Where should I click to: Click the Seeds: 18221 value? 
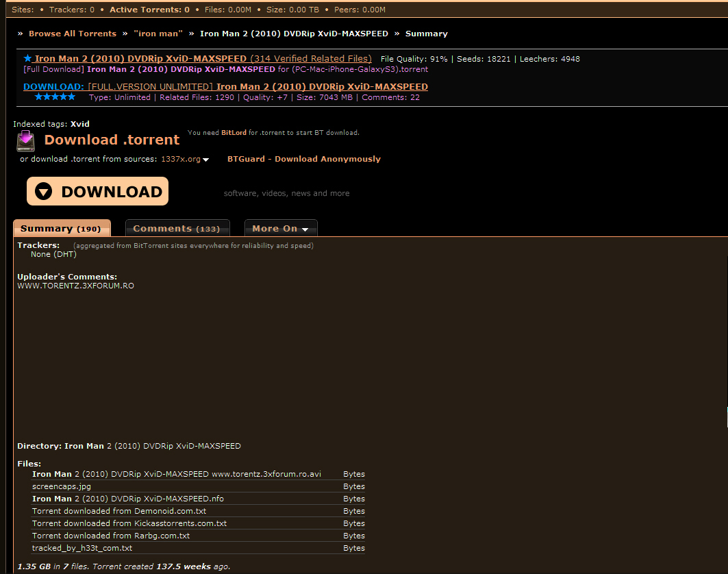(x=484, y=59)
